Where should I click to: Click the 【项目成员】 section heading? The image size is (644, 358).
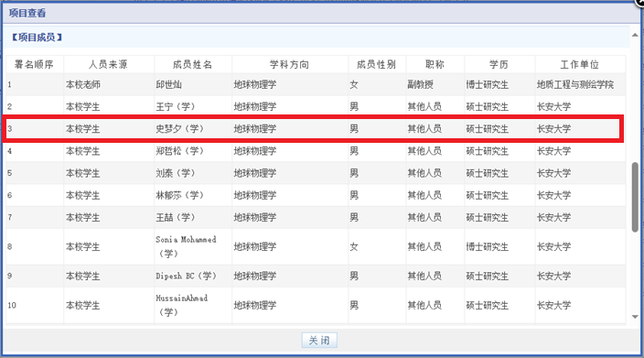pos(37,38)
